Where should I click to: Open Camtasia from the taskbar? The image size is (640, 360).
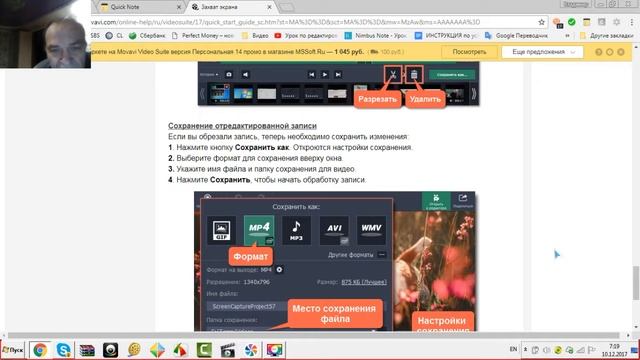coord(204,350)
